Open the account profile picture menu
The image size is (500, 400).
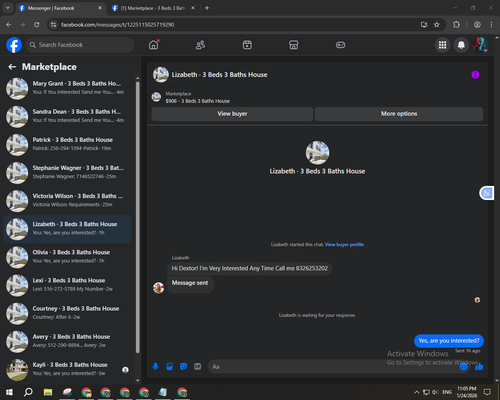click(x=480, y=45)
